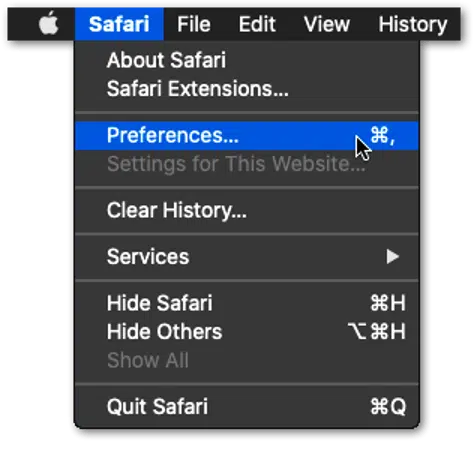
Task: Choose About Safari
Action: 247,60
